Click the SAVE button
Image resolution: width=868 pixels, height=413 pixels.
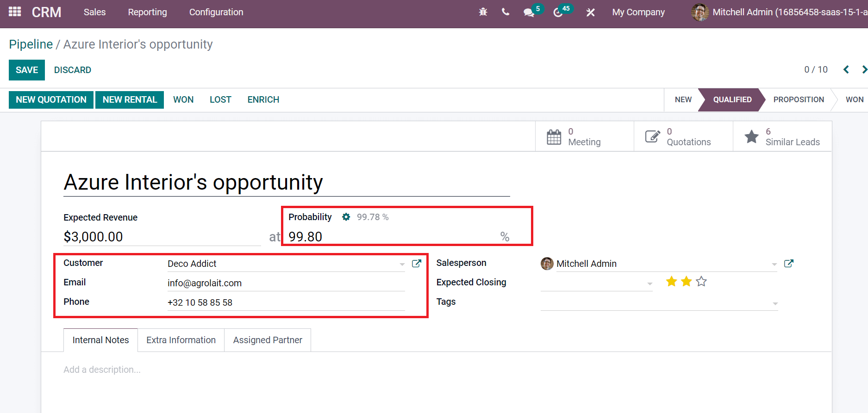coord(27,70)
